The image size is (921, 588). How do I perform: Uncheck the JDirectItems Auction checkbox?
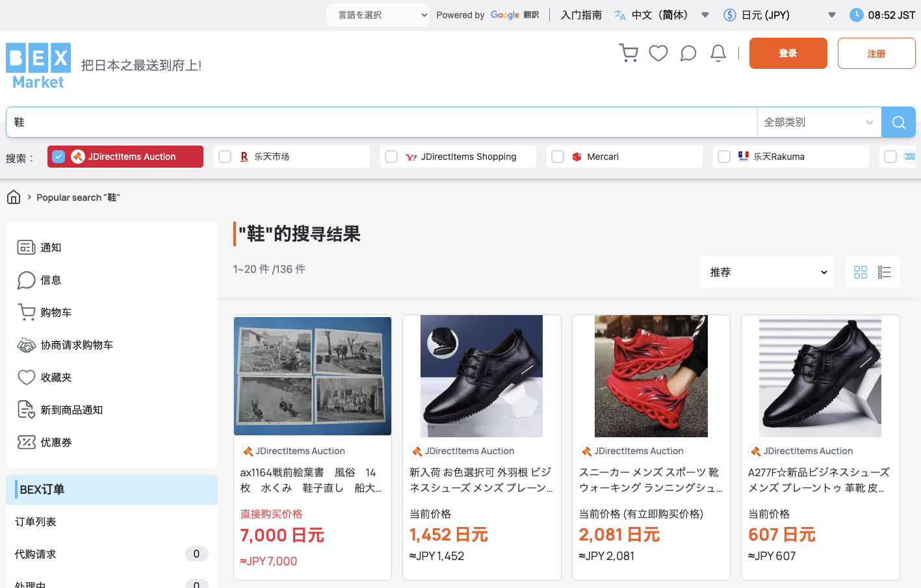[x=58, y=157]
